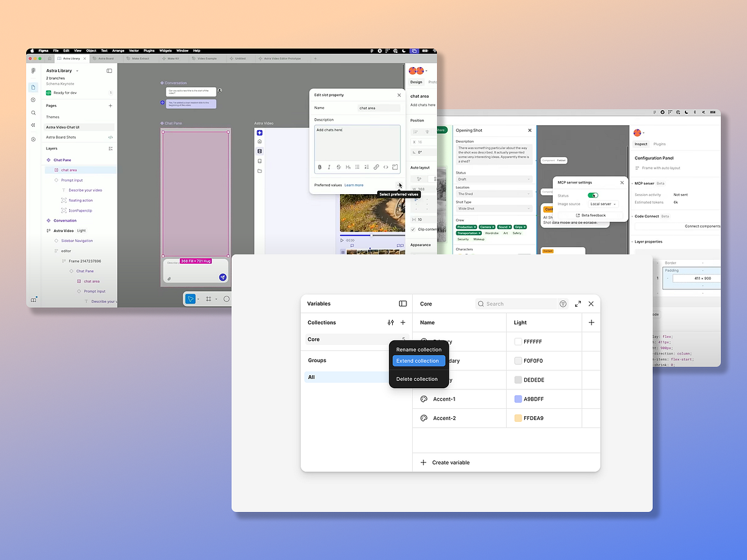Choose Rename collection from the context menu
The width and height of the screenshot is (747, 560).
[x=418, y=350]
